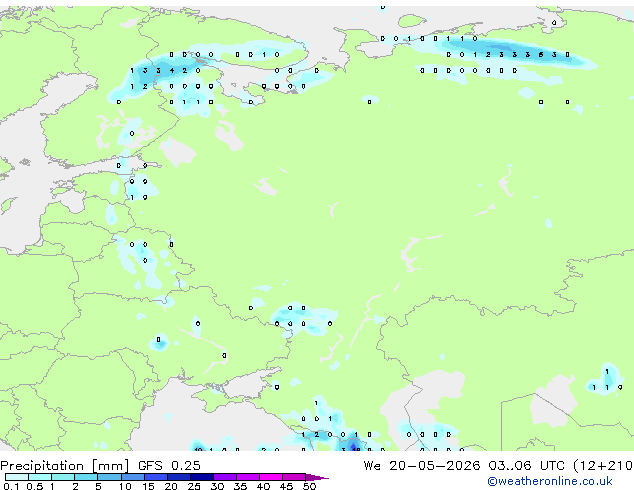Image resolution: width=634 pixels, height=490 pixels.
Task: Click the '03..06 UTC' time label
Action: [x=526, y=465]
